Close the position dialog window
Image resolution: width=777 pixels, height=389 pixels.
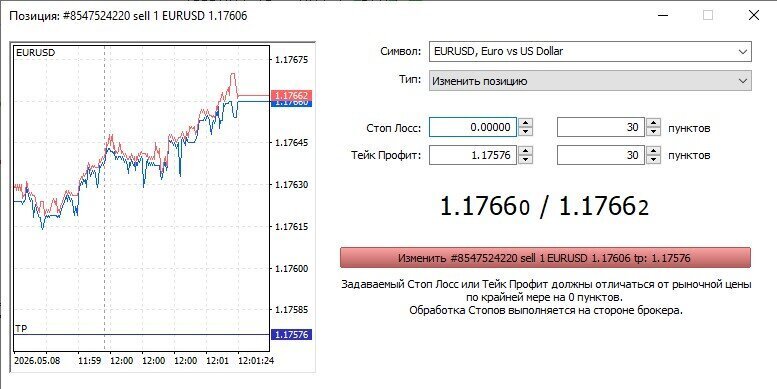754,15
